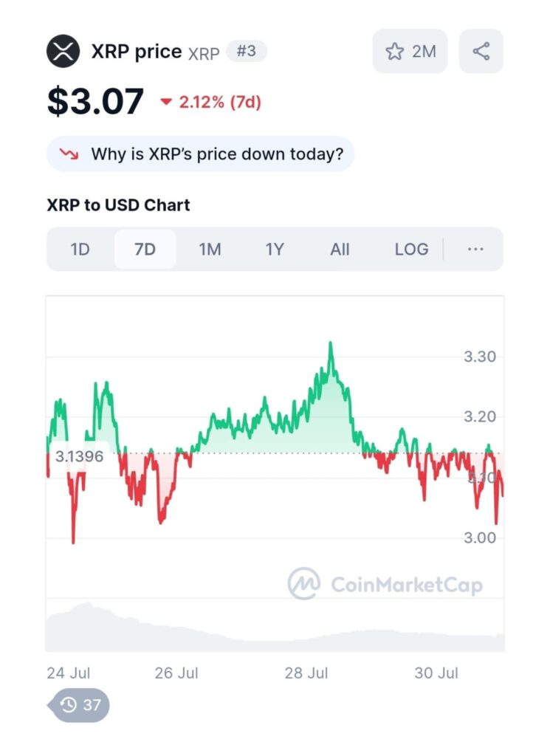
Task: Click the XRP logo icon
Action: [x=63, y=52]
